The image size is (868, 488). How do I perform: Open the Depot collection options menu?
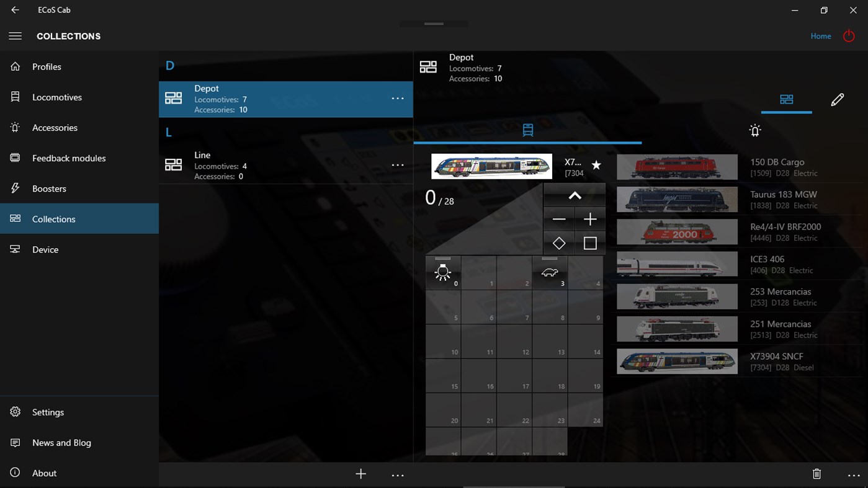[x=398, y=99]
